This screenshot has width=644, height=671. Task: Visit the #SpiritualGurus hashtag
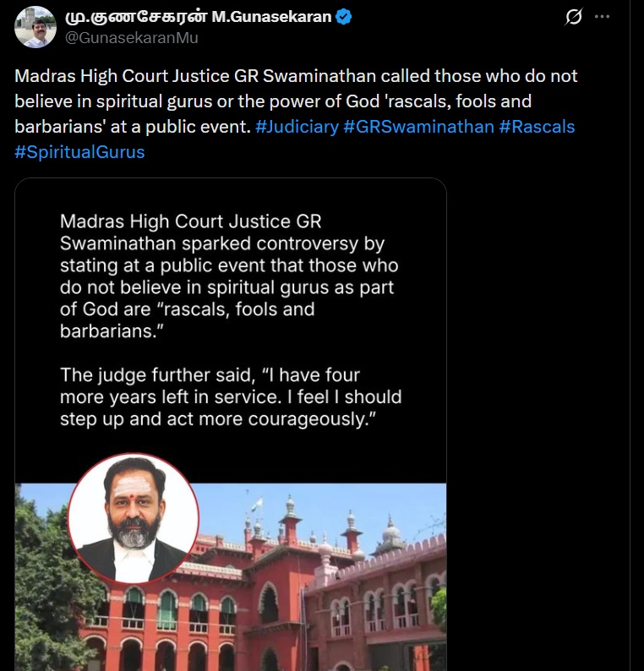(79, 152)
